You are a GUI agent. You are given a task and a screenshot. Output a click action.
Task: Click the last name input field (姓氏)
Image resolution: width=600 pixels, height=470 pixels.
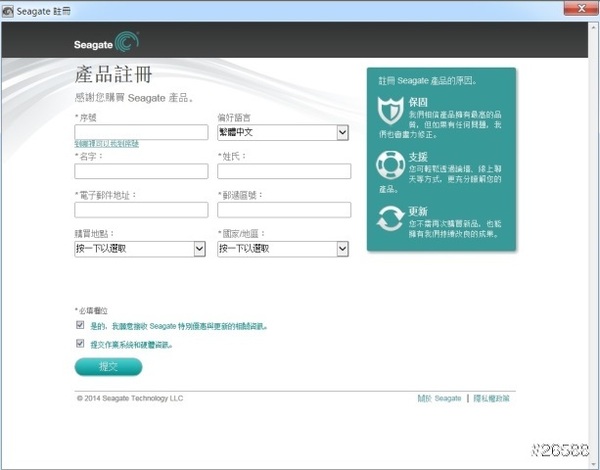point(283,171)
